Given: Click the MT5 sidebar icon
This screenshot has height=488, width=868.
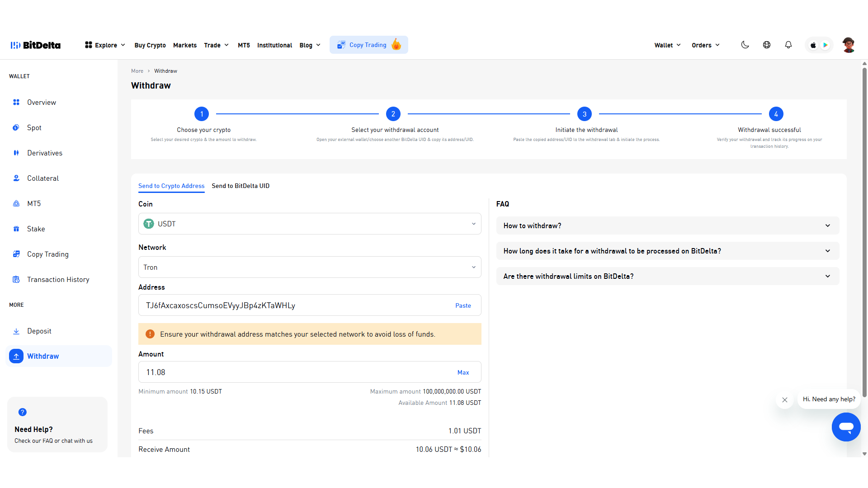Looking at the screenshot, I should pyautogui.click(x=16, y=203).
